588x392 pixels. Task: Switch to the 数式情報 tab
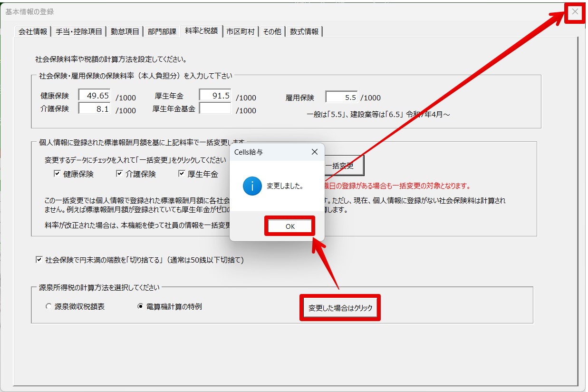[304, 32]
